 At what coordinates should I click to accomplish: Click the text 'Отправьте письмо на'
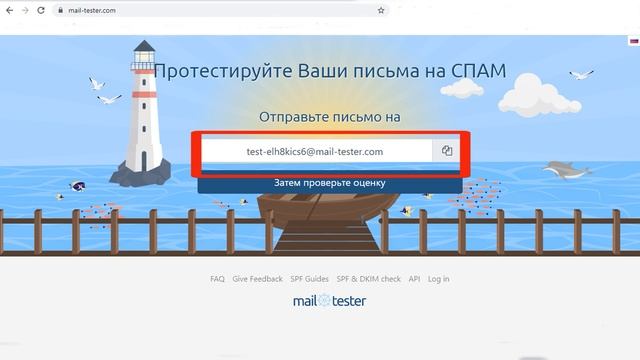point(330,117)
